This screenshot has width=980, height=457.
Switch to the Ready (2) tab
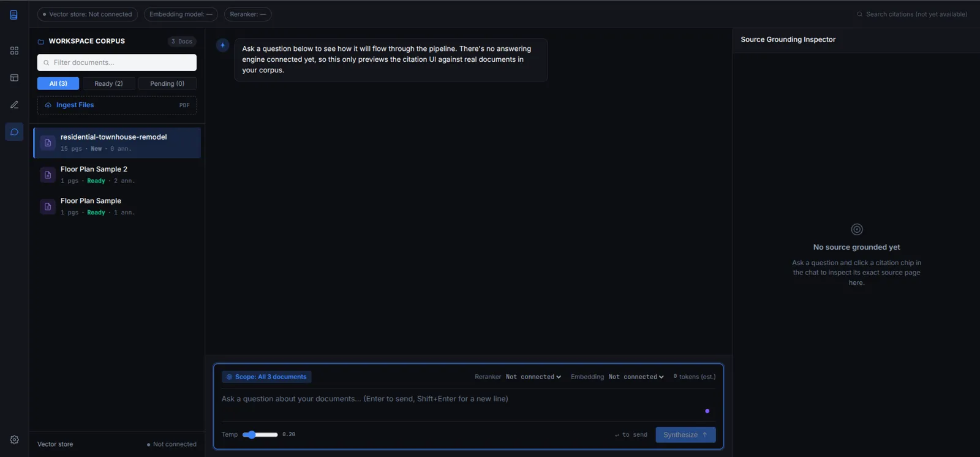click(108, 83)
